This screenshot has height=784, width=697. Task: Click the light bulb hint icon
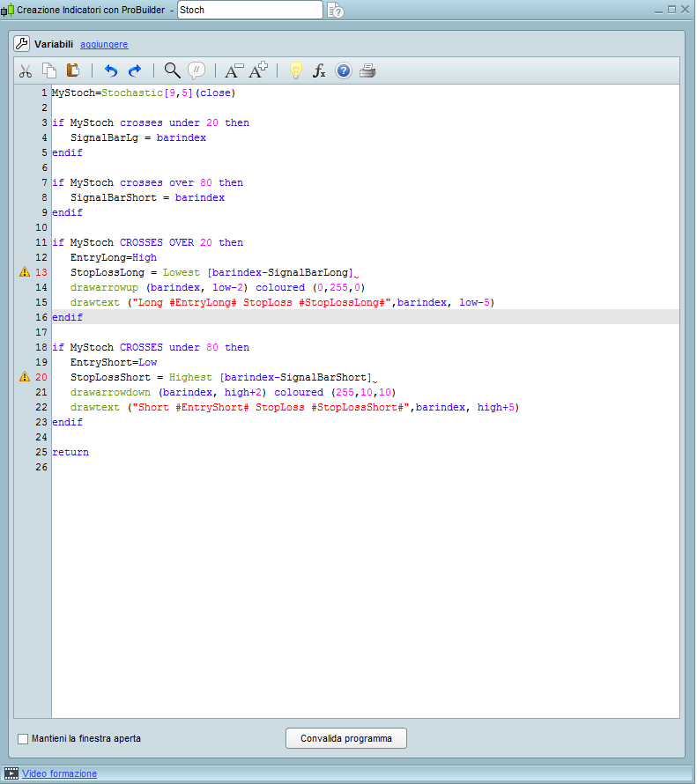296,71
